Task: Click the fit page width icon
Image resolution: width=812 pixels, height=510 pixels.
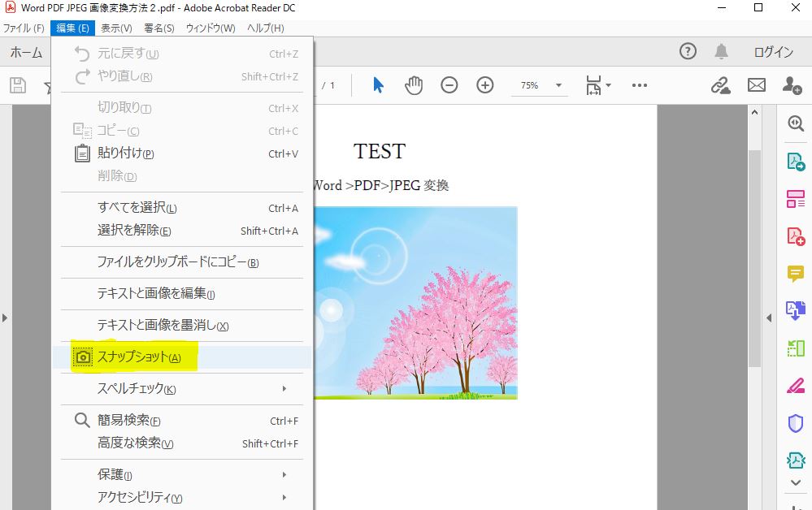Action: point(593,85)
